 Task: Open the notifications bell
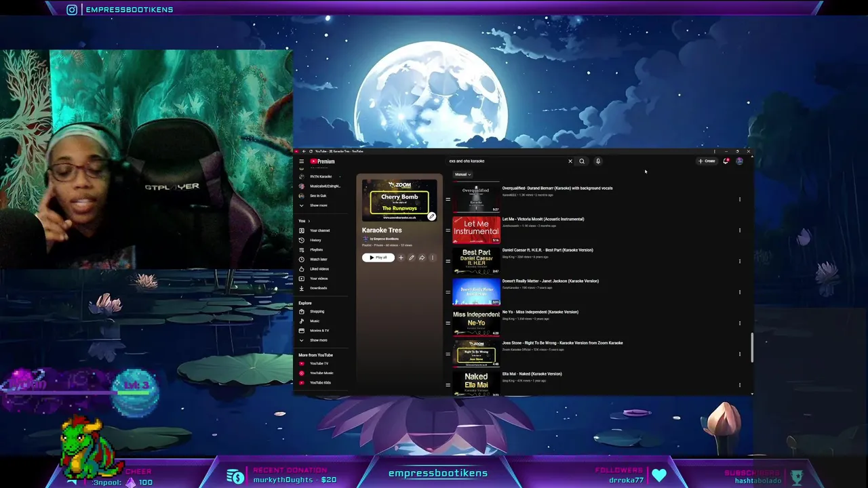point(726,161)
